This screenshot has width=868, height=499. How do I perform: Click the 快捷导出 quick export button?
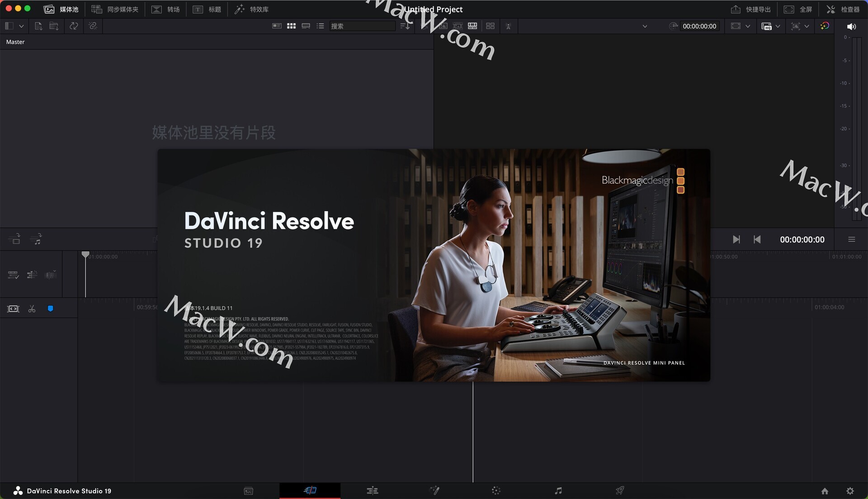point(750,9)
